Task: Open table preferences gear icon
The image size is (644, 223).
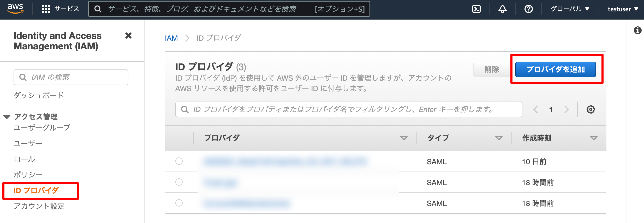Action: click(591, 109)
